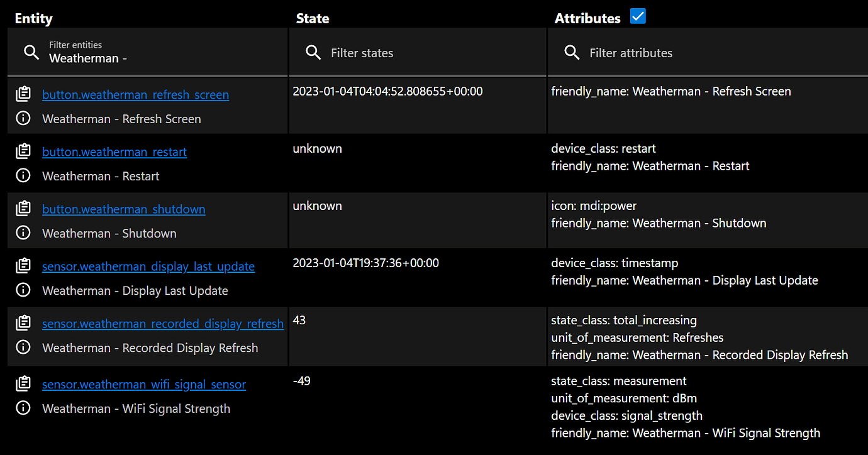The image size is (868, 455).
Task: Open the button.weatherman_refresh_screen link
Action: [x=135, y=95]
